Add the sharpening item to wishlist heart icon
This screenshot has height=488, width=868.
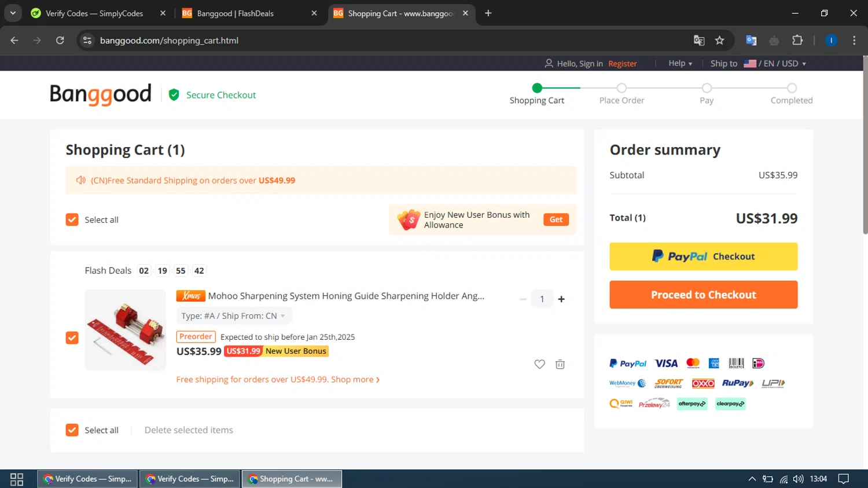tap(539, 364)
